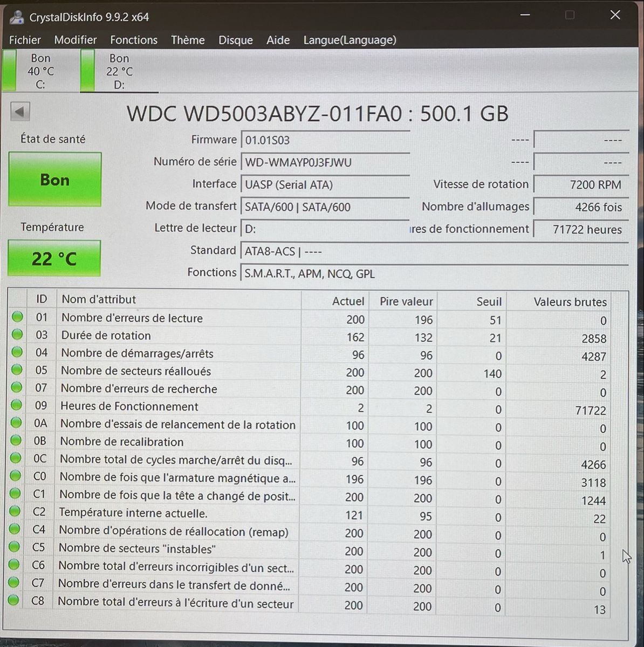This screenshot has width=644, height=647.
Task: Click the Actuel column header
Action: (x=334, y=301)
